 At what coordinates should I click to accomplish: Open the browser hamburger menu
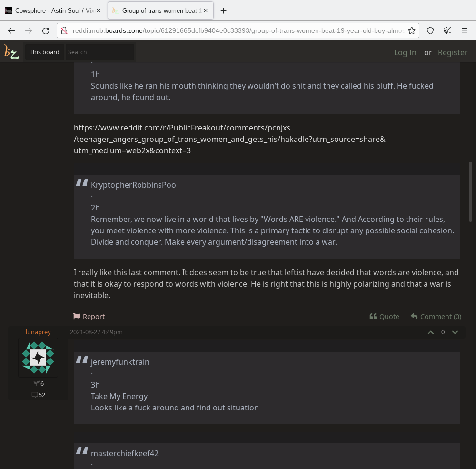(x=465, y=30)
